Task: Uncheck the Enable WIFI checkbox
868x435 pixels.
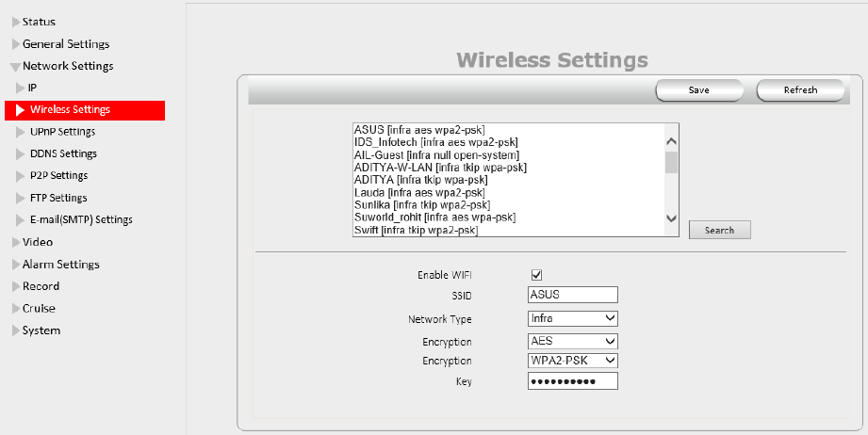Action: pyautogui.click(x=537, y=275)
